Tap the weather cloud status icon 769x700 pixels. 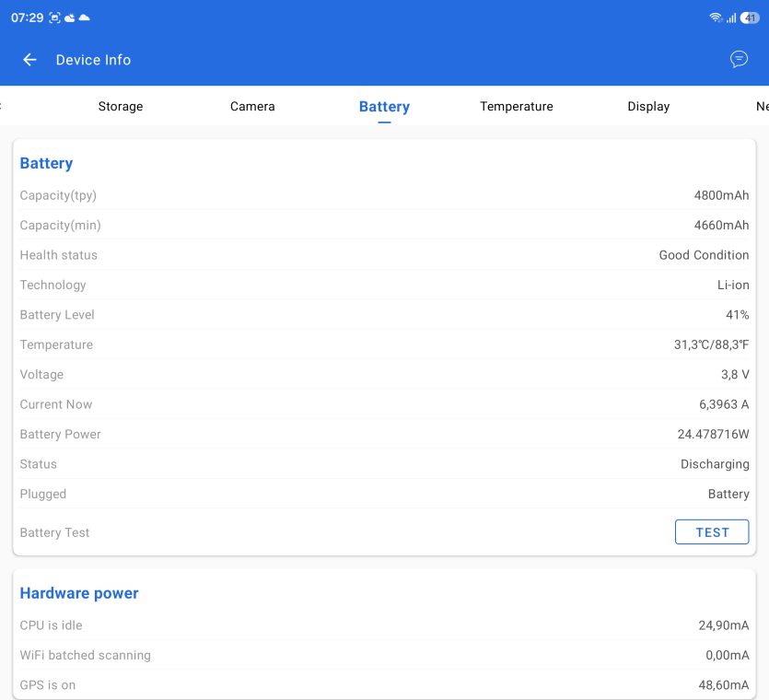click(x=70, y=18)
